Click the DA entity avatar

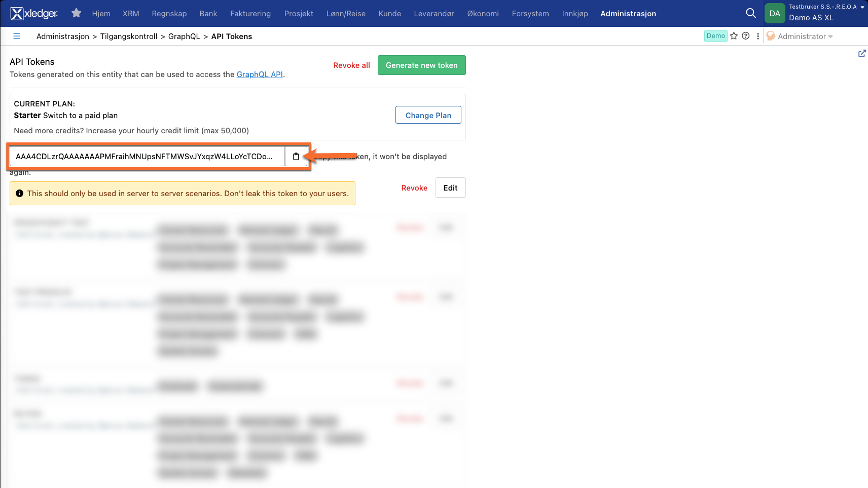(x=775, y=14)
